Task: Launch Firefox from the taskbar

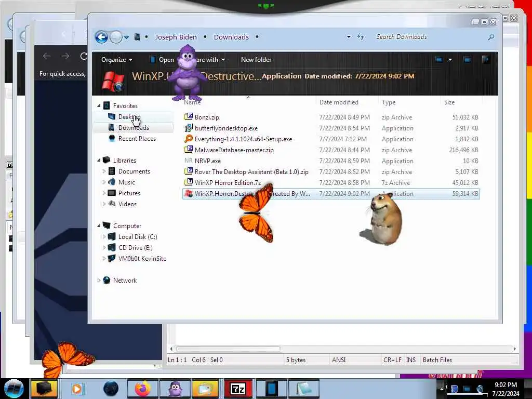Action: [143, 389]
